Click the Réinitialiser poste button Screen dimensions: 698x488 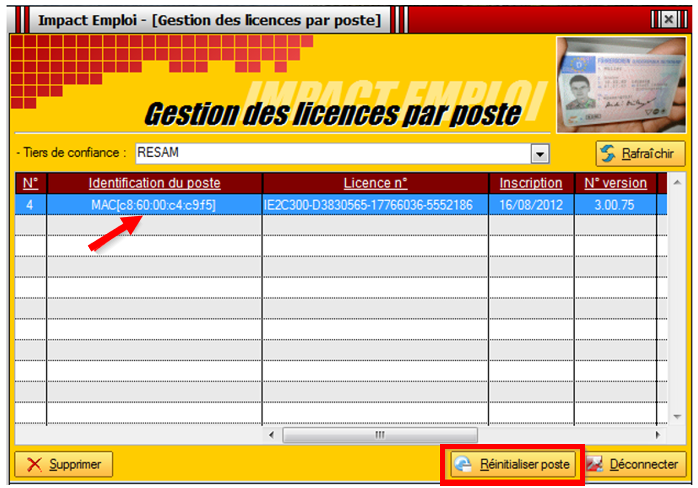pyautogui.click(x=513, y=464)
